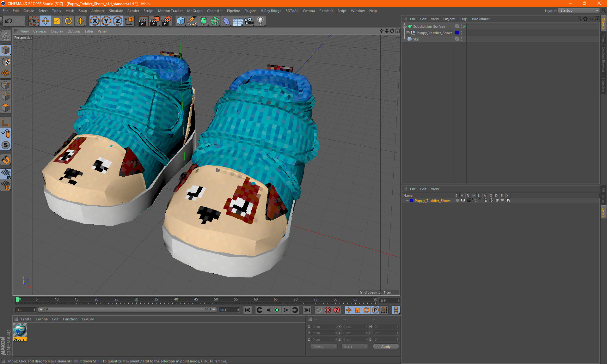Viewport: 607px width, 364px height.
Task: Toggle Y axis lock
Action: point(106,21)
